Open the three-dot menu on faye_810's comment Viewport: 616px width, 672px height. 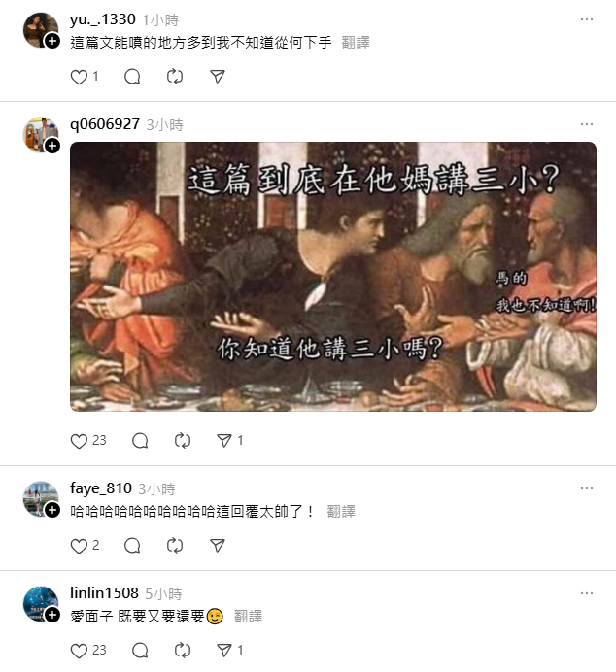click(x=587, y=488)
